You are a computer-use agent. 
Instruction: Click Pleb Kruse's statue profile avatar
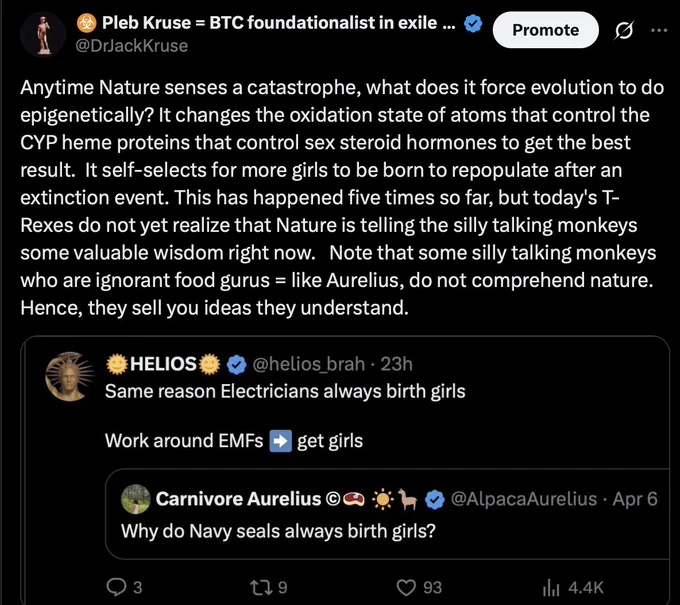(42, 35)
